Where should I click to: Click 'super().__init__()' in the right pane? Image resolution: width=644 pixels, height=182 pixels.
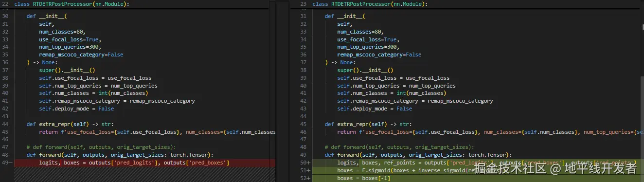pyautogui.click(x=365, y=70)
